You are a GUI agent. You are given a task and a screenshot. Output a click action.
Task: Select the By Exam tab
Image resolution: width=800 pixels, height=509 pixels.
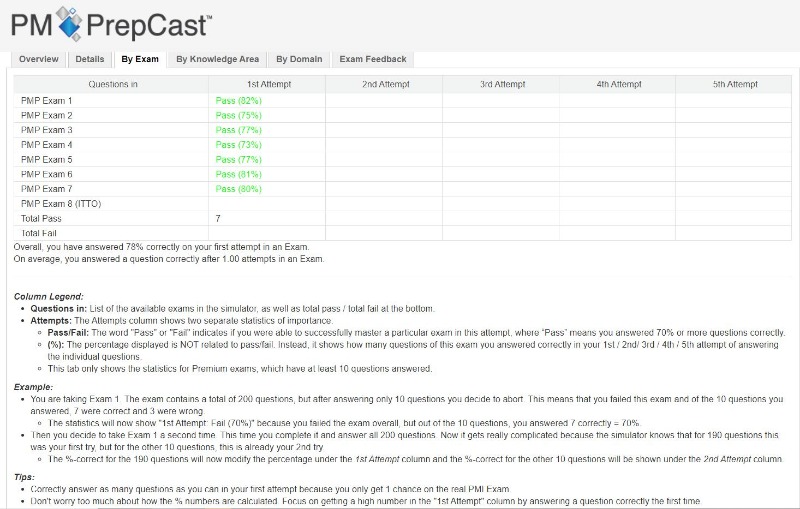[140, 59]
